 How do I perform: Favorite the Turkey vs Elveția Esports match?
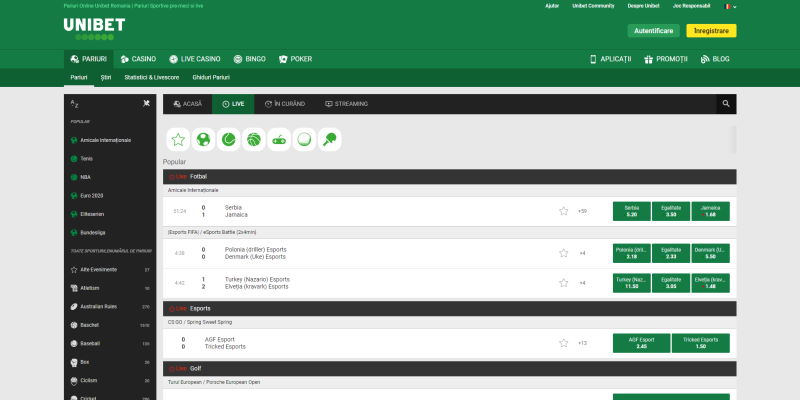coord(563,283)
